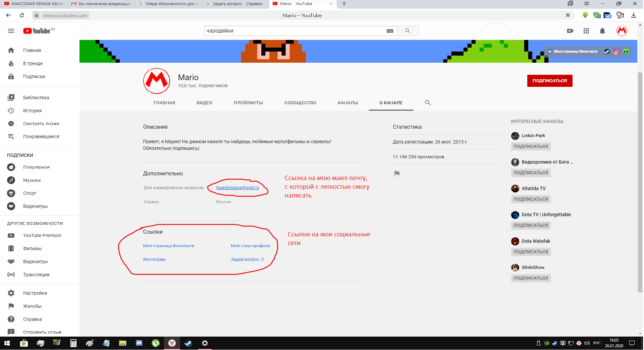Run search with the magnifier button
This screenshot has height=350, width=644.
coord(408,31)
